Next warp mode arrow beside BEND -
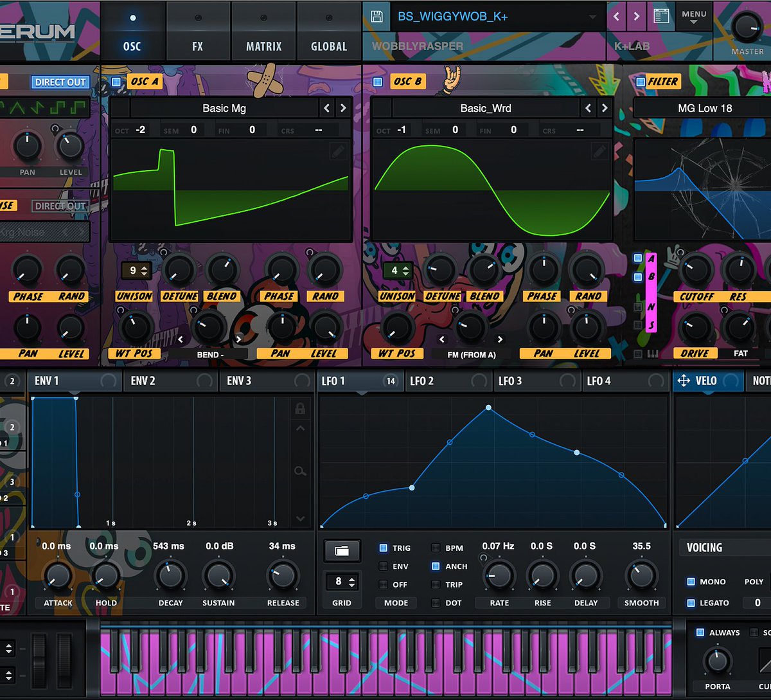 pyautogui.click(x=238, y=339)
